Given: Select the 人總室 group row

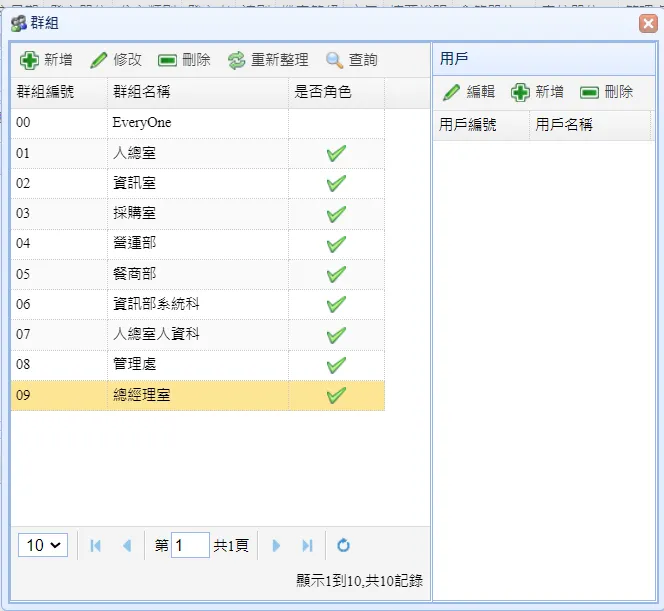Looking at the screenshot, I should pos(198,153).
